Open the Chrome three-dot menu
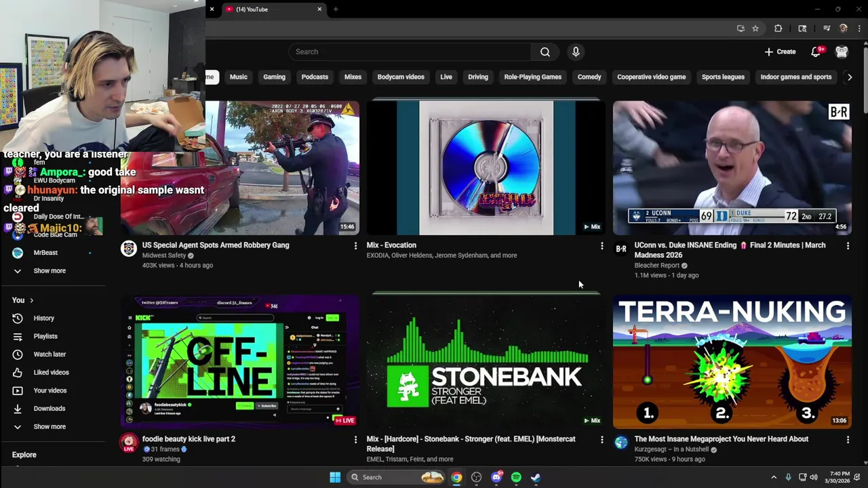This screenshot has width=868, height=488. click(x=859, y=28)
